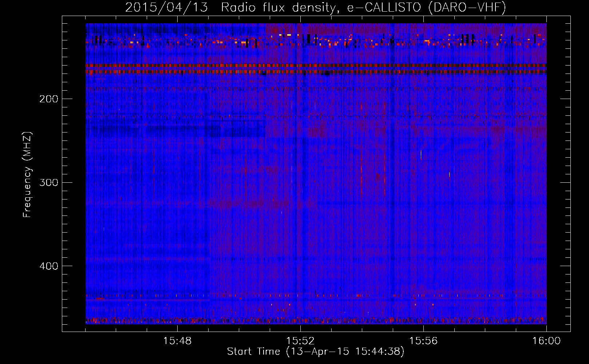Choose the 15:56 time tick label

[x=423, y=341]
